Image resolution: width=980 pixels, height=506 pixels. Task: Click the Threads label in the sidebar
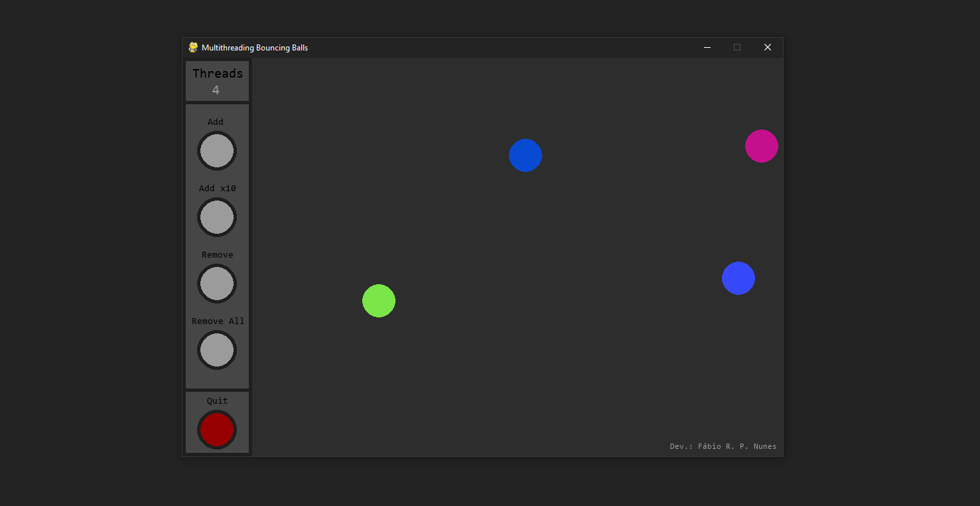pyautogui.click(x=217, y=73)
